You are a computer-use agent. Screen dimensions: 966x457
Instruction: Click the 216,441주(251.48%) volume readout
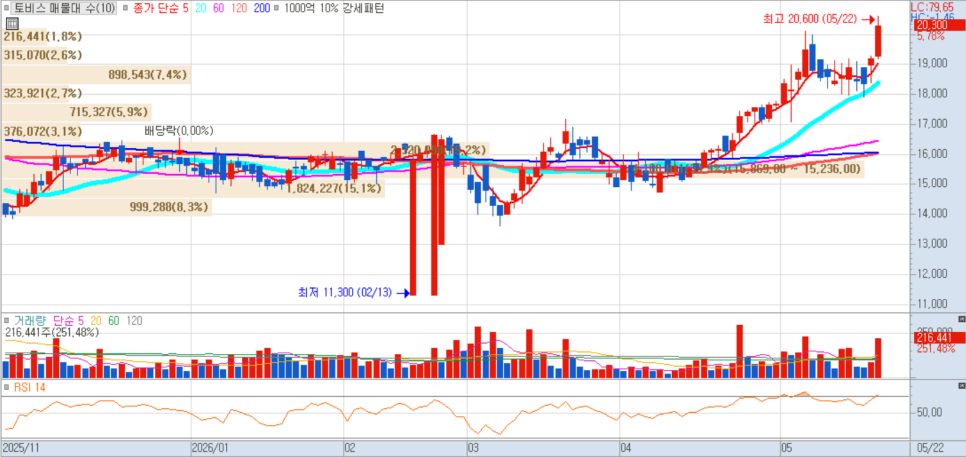tap(52, 333)
